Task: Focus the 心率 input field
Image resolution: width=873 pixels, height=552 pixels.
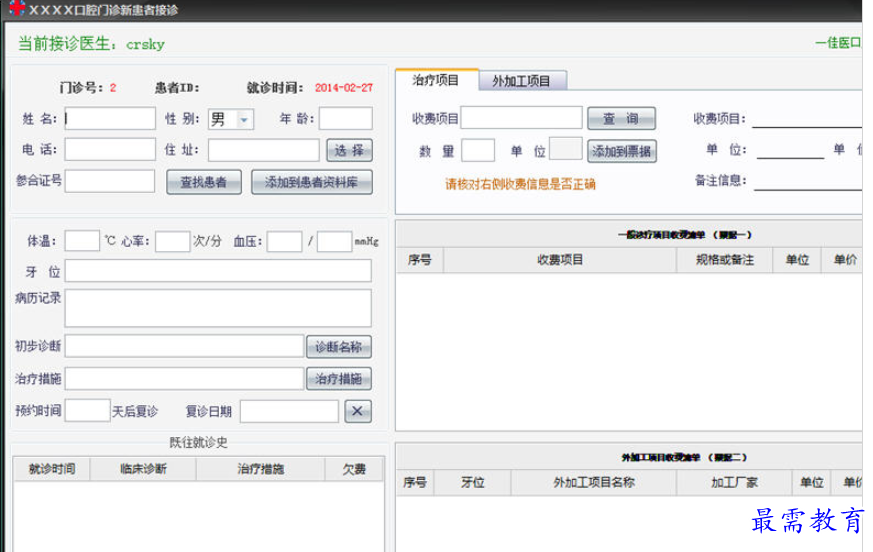Action: [x=173, y=241]
